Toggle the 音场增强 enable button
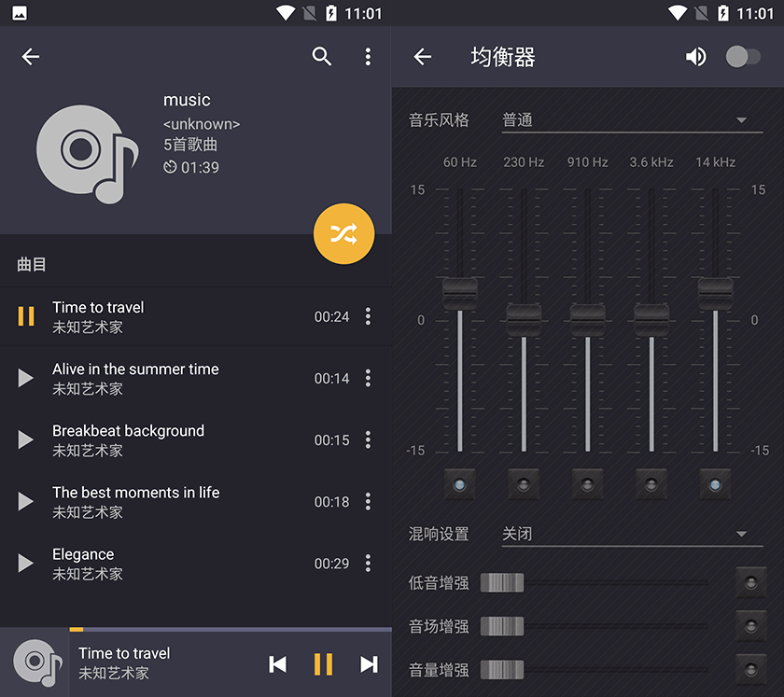Image resolution: width=784 pixels, height=697 pixels. [x=750, y=626]
